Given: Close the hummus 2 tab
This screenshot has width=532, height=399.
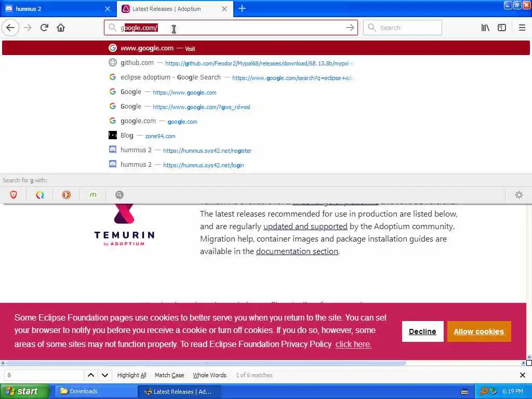Looking at the screenshot, I should 108,9.
